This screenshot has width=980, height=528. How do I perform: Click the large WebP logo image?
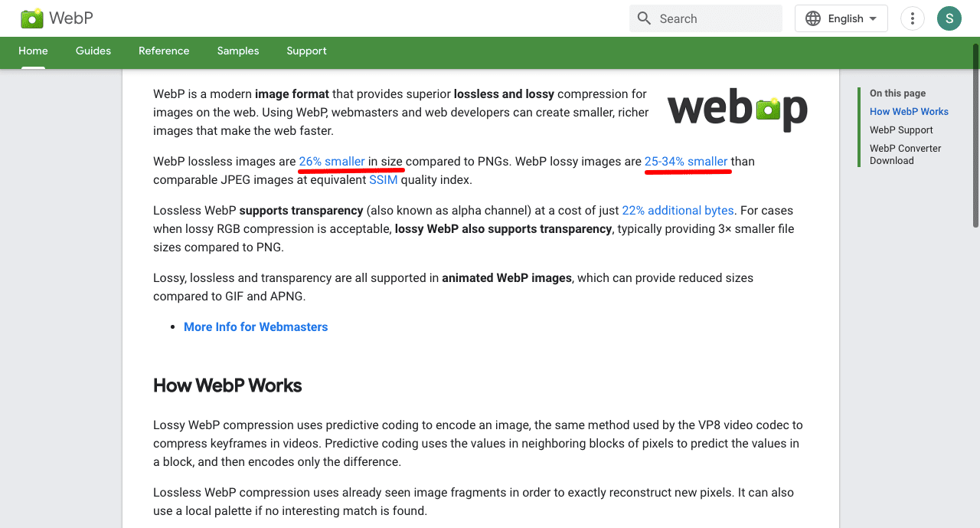737,110
